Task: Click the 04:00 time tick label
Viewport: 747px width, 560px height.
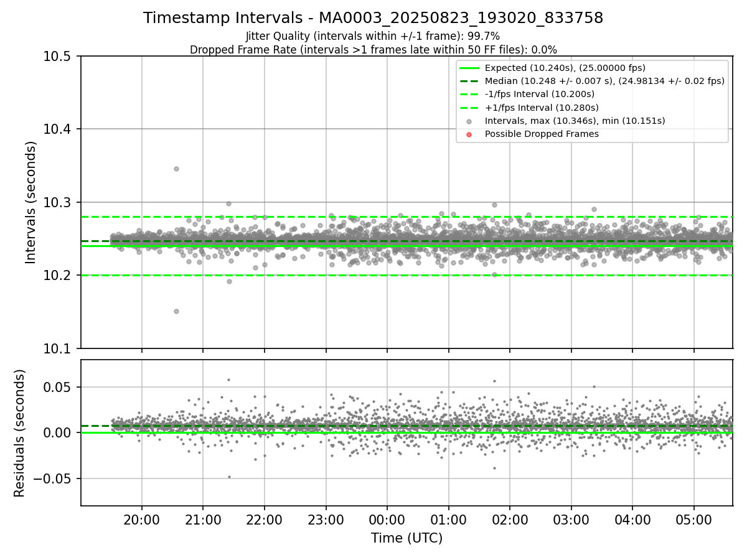Action: pos(632,519)
